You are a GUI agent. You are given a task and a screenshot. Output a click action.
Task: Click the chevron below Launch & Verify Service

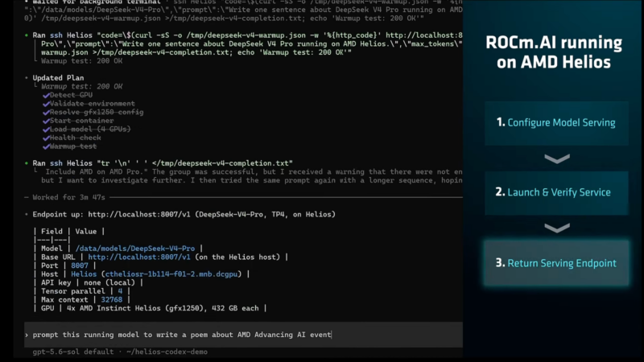tap(557, 228)
